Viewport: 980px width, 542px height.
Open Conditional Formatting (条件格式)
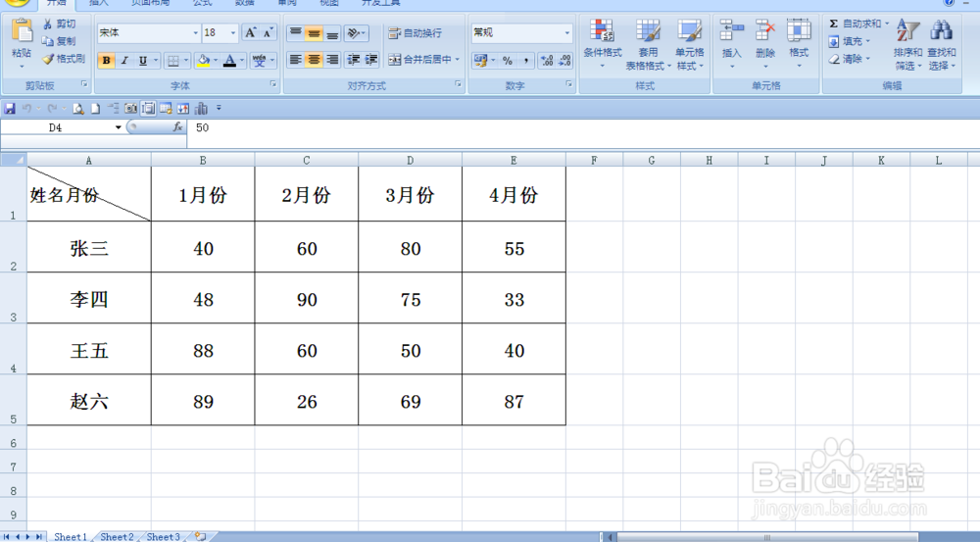pyautogui.click(x=603, y=44)
